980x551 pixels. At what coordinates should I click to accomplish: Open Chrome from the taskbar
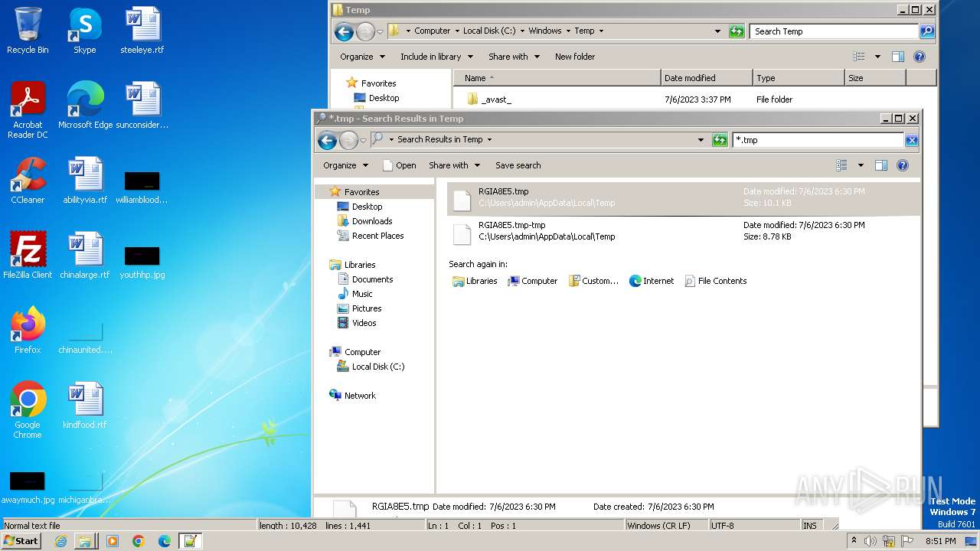coord(138,541)
